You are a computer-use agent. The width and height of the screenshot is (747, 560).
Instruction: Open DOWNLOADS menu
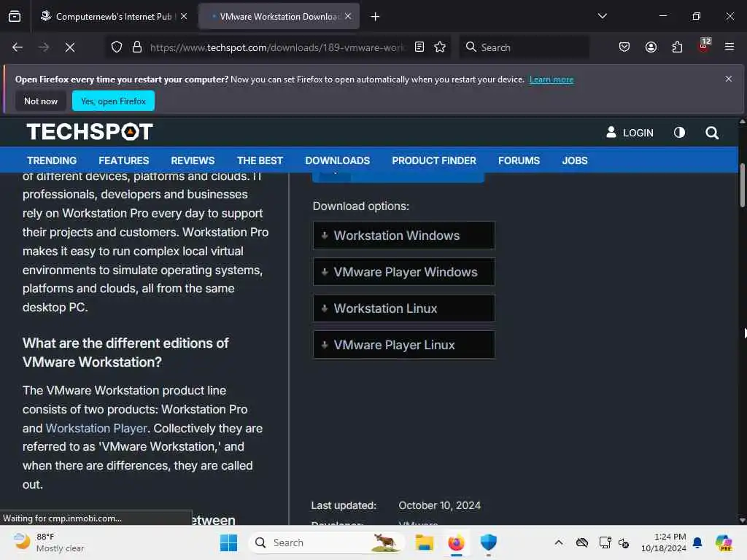coord(337,160)
